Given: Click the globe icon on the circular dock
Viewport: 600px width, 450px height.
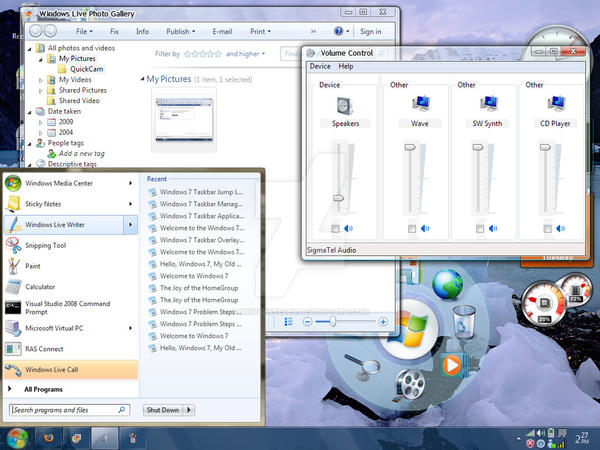Looking at the screenshot, I should point(447,284).
